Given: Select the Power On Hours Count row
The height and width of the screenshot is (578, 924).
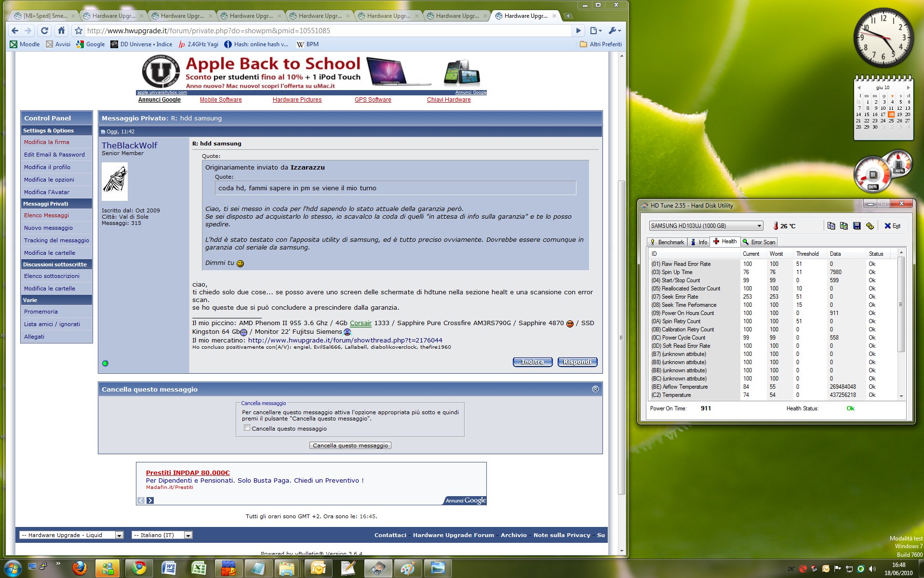Looking at the screenshot, I should coord(774,313).
